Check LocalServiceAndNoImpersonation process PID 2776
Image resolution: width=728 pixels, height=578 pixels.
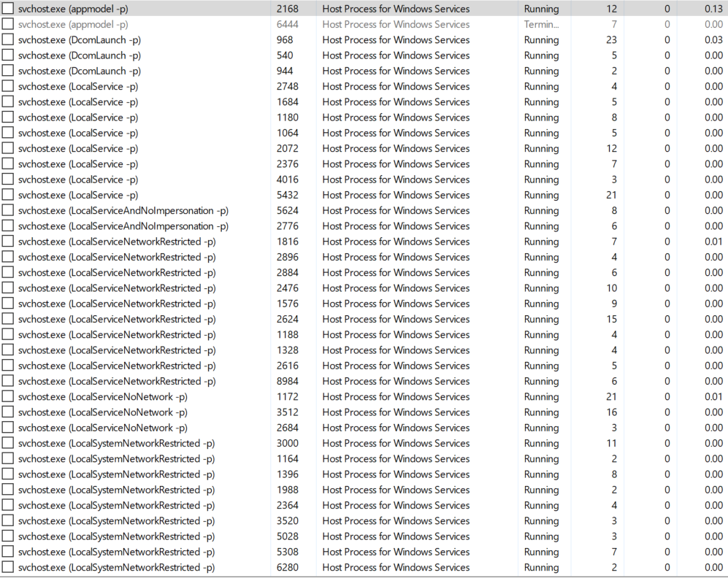tap(7, 226)
